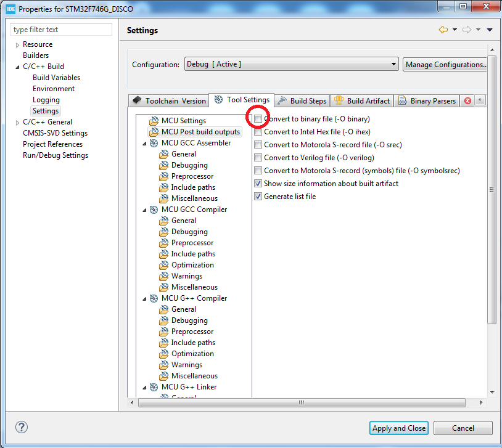
Task: Select the Tool Settings tab
Action: tap(242, 100)
